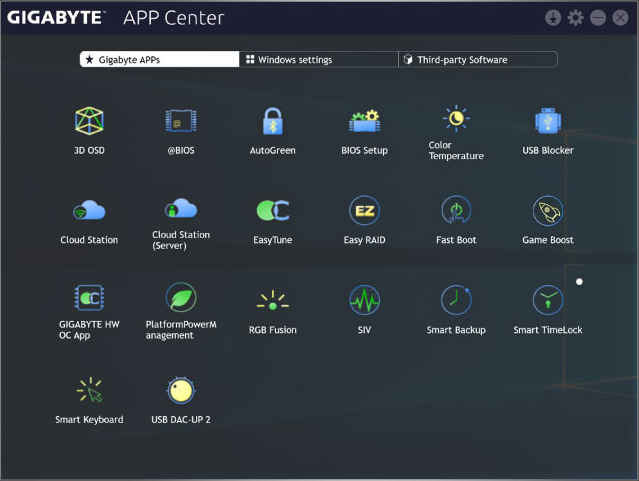Screen dimensions: 639x481
Task: Launch Color Temperature app
Action: 456,119
